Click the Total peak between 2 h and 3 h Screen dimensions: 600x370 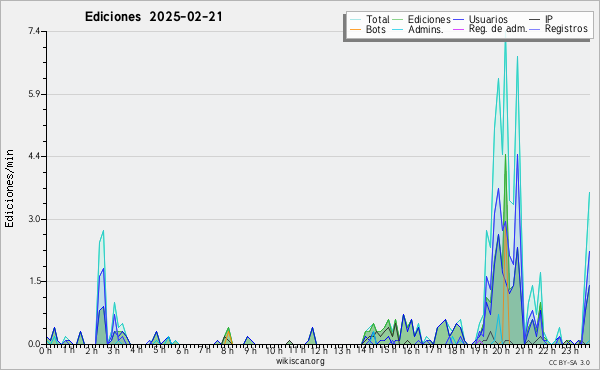[103, 231]
